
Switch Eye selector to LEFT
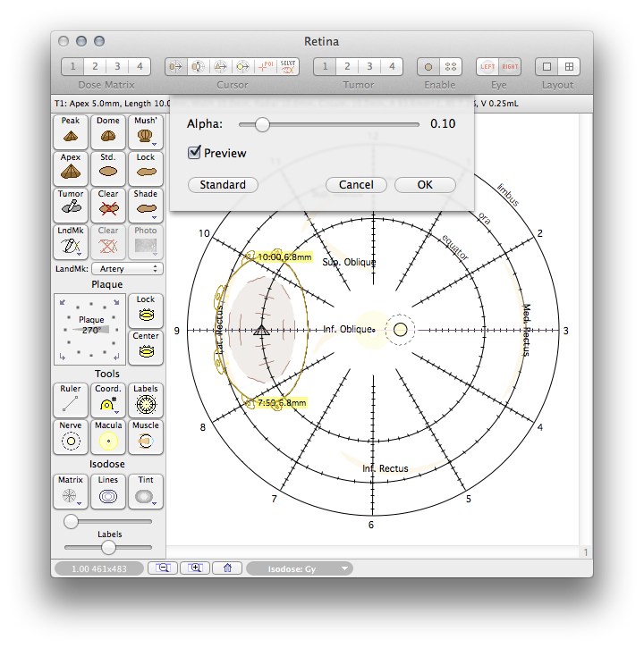[487, 67]
